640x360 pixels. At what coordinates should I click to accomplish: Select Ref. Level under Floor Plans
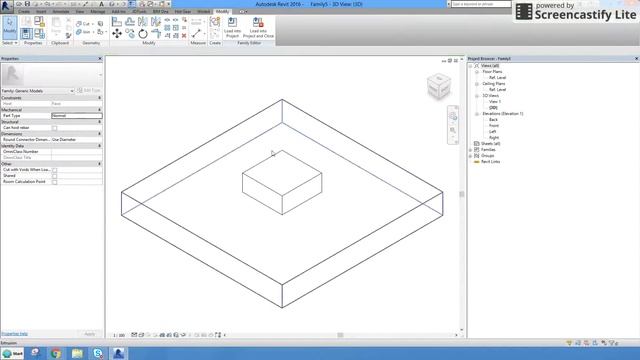[x=498, y=78]
